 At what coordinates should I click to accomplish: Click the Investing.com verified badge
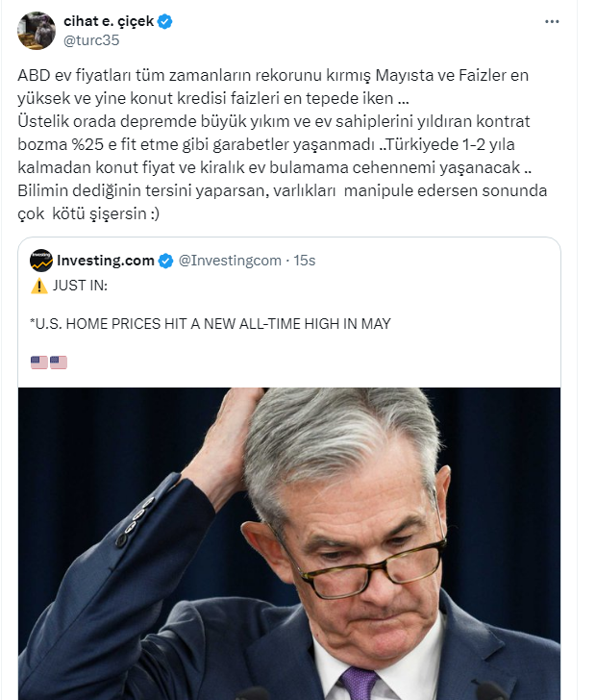coord(165,261)
